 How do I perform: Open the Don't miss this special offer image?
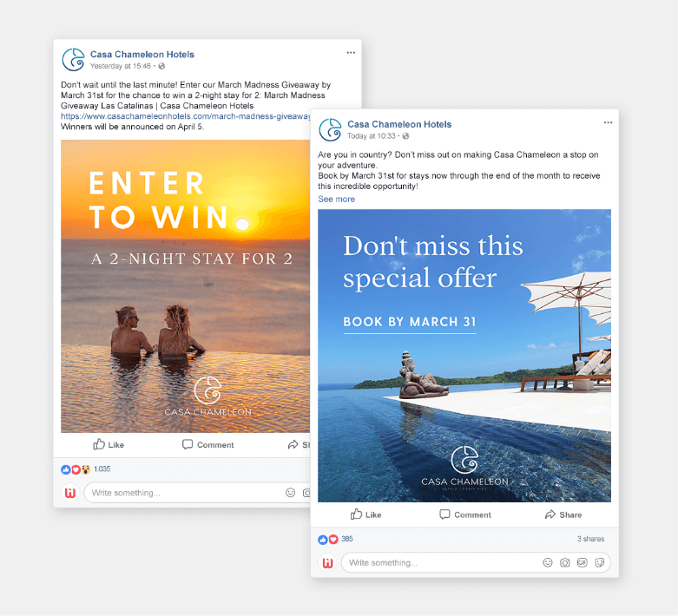(464, 356)
